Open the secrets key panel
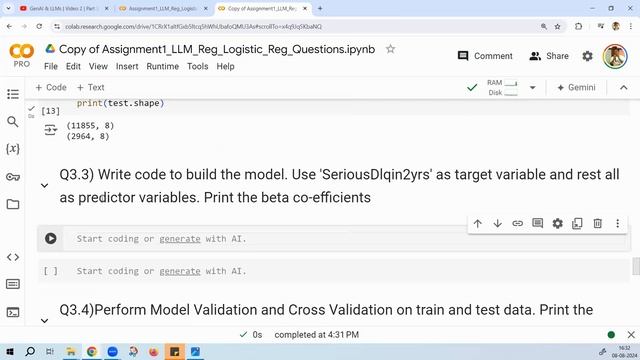The height and width of the screenshot is (360, 640). point(13,177)
